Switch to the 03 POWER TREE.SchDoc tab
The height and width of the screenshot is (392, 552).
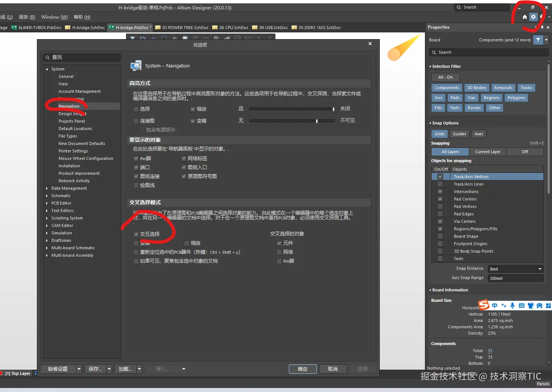182,28
